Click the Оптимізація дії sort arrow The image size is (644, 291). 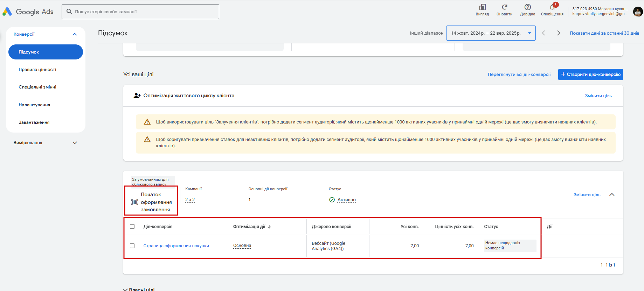click(269, 227)
